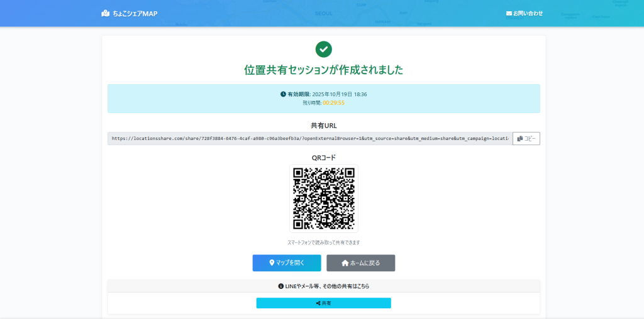
Task: Click the QR code image
Action: pos(323,198)
